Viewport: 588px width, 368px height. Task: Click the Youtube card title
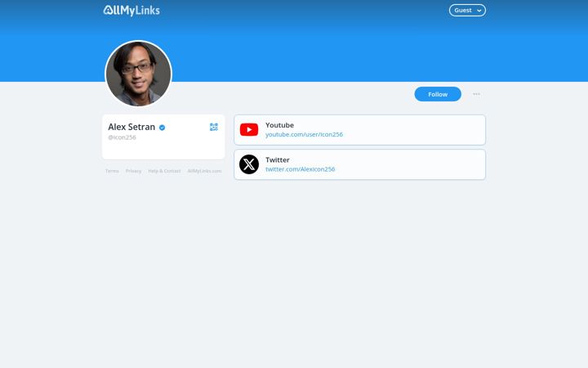point(280,125)
